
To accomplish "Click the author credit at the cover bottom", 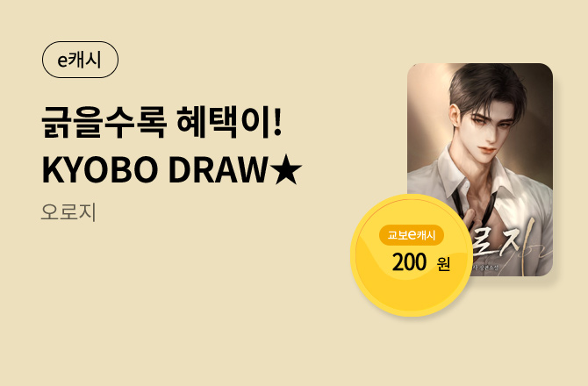I will [484, 268].
